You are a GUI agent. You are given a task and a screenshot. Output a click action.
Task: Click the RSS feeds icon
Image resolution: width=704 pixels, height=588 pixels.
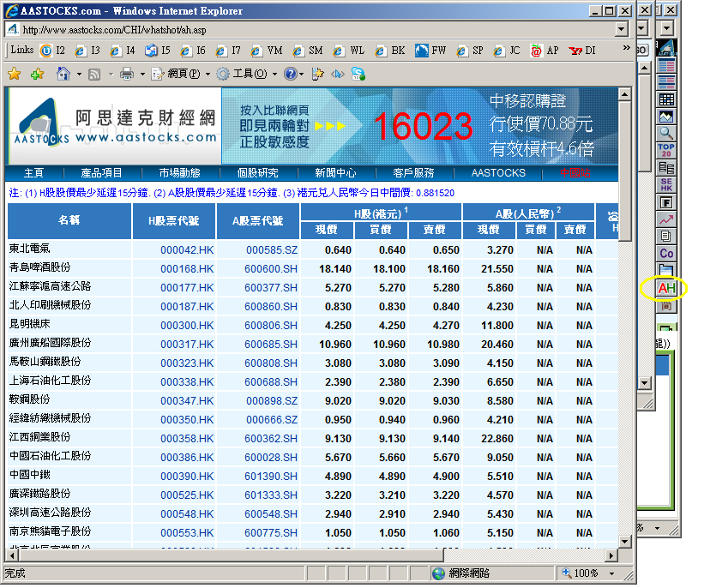point(94,74)
